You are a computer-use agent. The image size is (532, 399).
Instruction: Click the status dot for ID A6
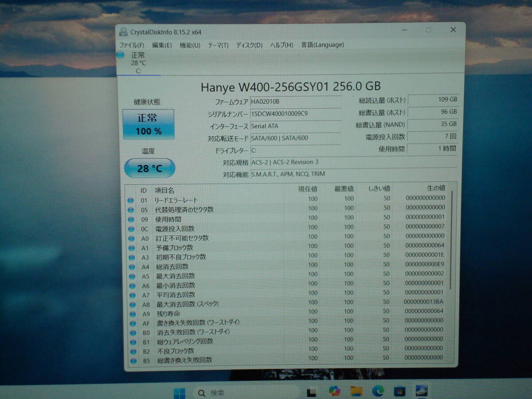pyautogui.click(x=133, y=286)
